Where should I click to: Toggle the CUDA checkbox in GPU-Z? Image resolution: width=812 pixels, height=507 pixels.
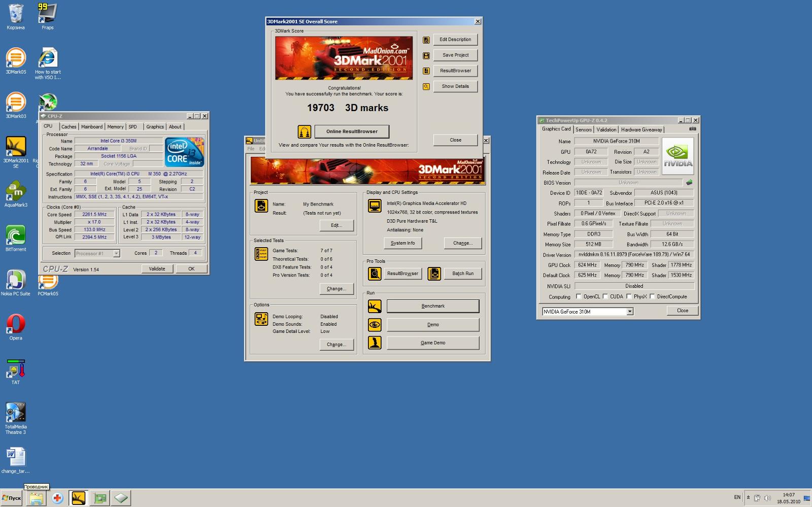[605, 297]
